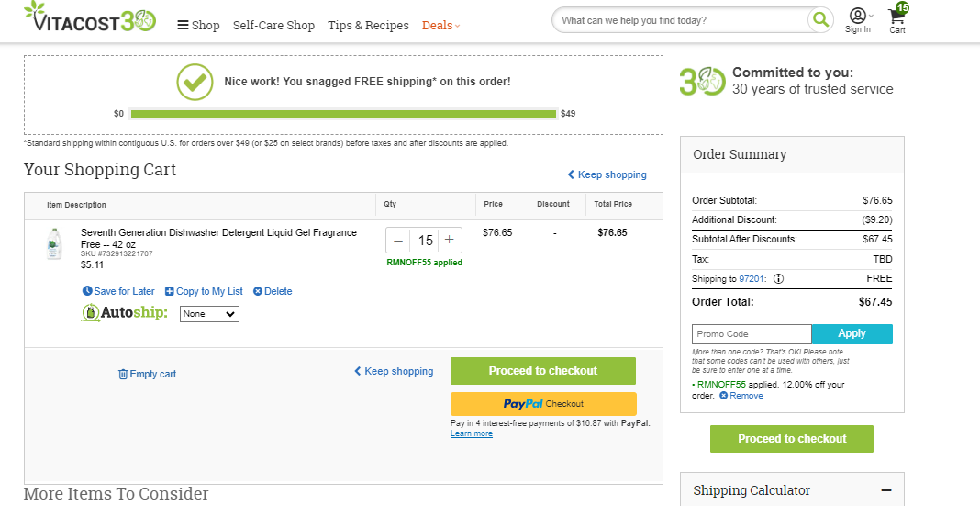Expand the Deals dropdown menu

(x=440, y=25)
